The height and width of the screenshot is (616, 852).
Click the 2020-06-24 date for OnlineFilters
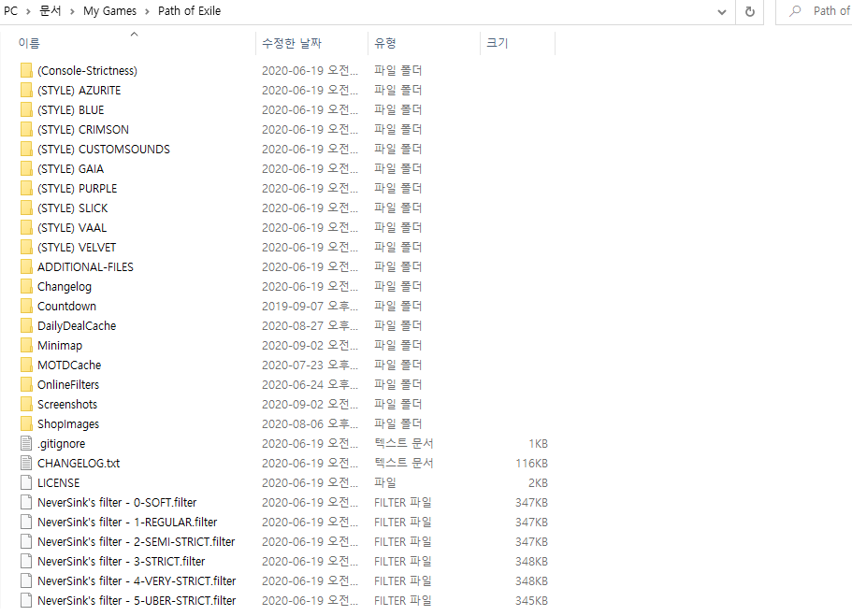coord(310,384)
